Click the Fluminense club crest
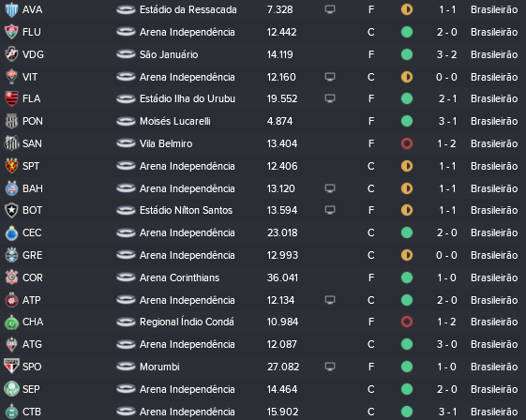The height and width of the screenshot is (420, 526). pos(12,32)
